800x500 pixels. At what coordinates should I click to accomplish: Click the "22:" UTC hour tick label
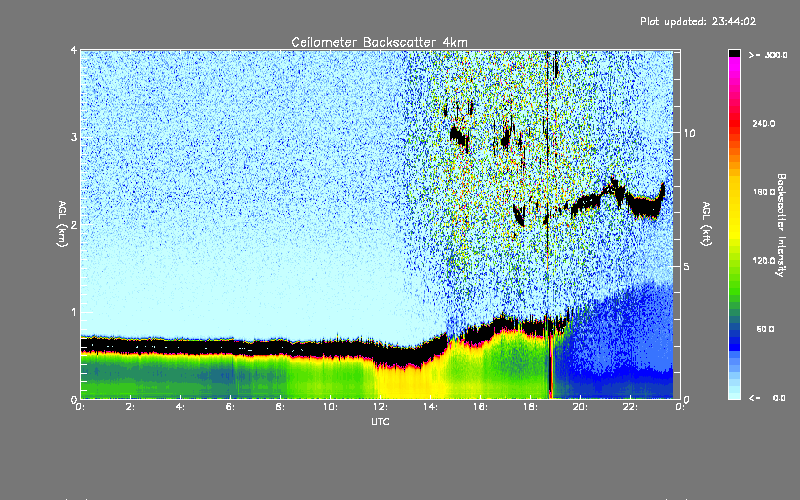click(x=630, y=407)
